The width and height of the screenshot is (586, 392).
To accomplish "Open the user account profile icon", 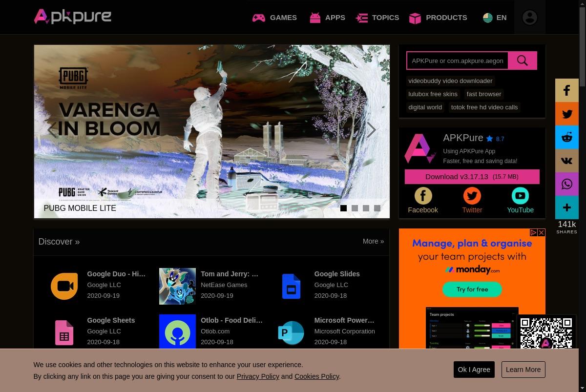I will tap(530, 18).
